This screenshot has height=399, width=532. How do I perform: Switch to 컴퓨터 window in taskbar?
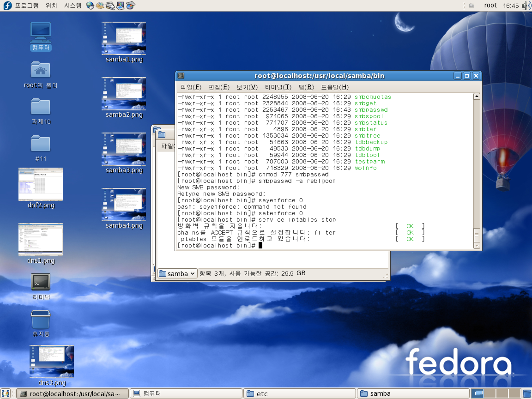tap(186, 393)
